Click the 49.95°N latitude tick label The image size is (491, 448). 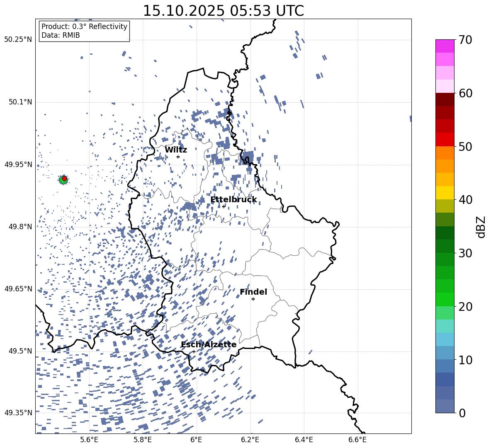click(x=18, y=164)
